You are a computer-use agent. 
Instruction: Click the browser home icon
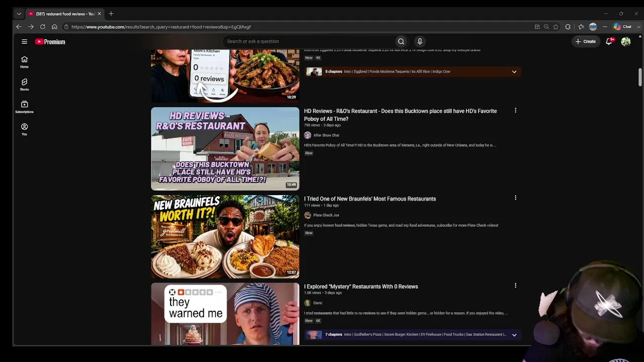coord(54,27)
